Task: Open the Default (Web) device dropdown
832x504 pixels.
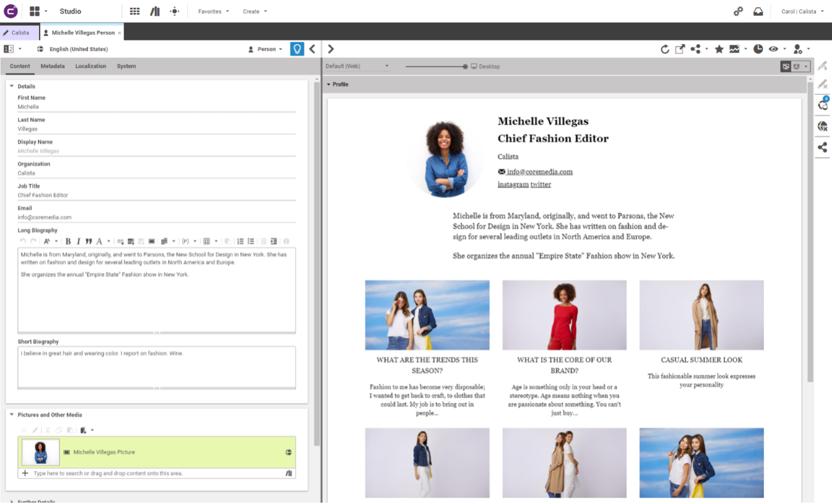Action: 357,66
